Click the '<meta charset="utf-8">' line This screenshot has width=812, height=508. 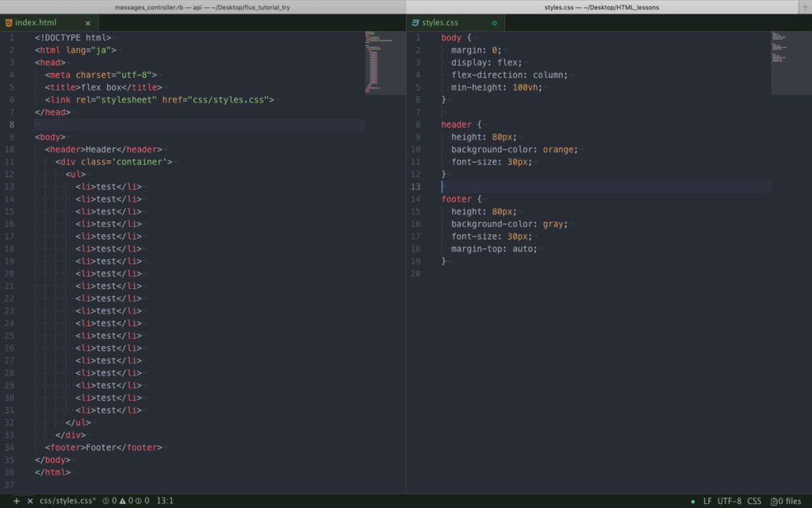(101, 75)
